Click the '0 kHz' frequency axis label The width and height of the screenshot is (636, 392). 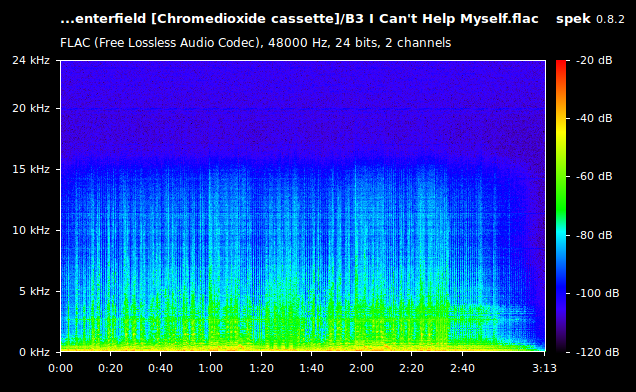[34, 352]
